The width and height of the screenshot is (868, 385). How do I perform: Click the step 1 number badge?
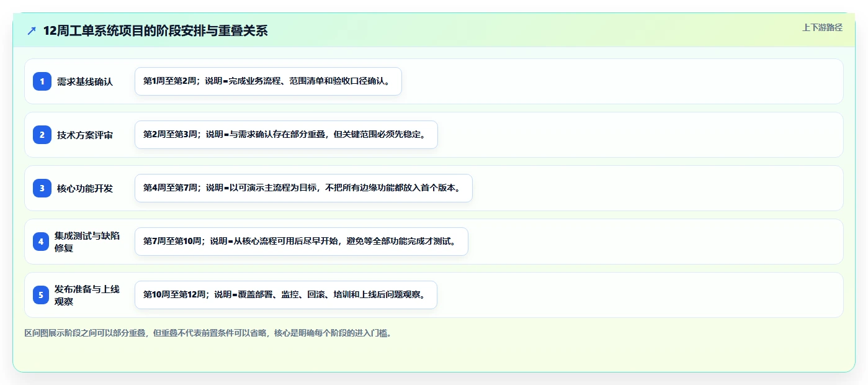coord(42,81)
